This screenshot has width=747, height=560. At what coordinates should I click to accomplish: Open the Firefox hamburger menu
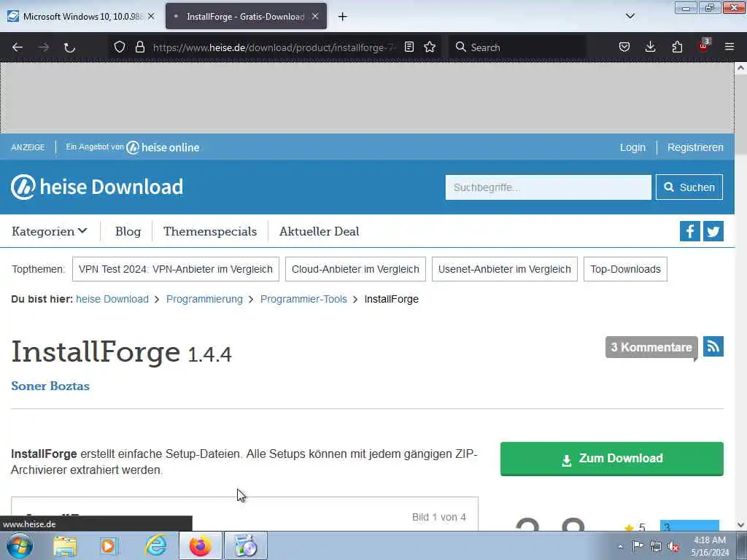[x=729, y=47]
